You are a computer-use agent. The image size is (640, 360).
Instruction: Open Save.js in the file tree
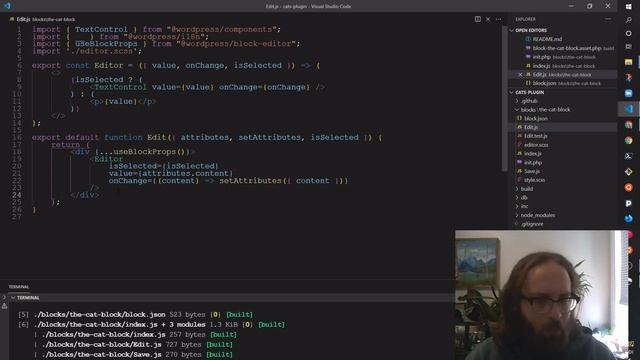532,171
